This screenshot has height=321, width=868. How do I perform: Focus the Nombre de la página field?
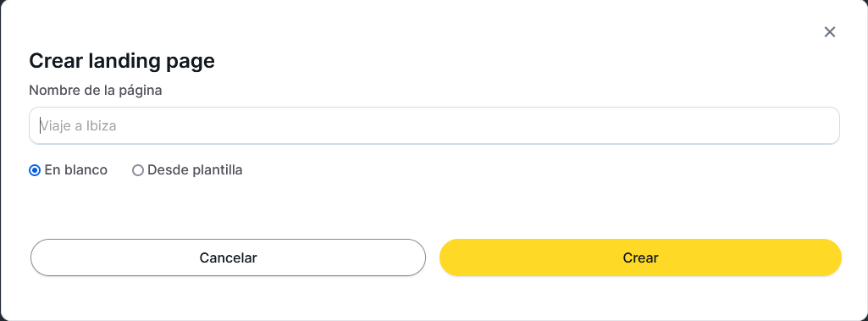(x=434, y=125)
